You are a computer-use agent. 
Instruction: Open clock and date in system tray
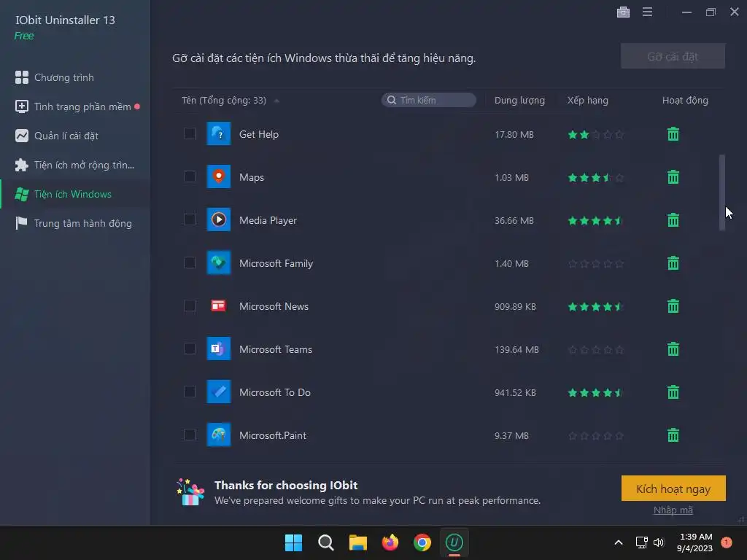[694, 542]
